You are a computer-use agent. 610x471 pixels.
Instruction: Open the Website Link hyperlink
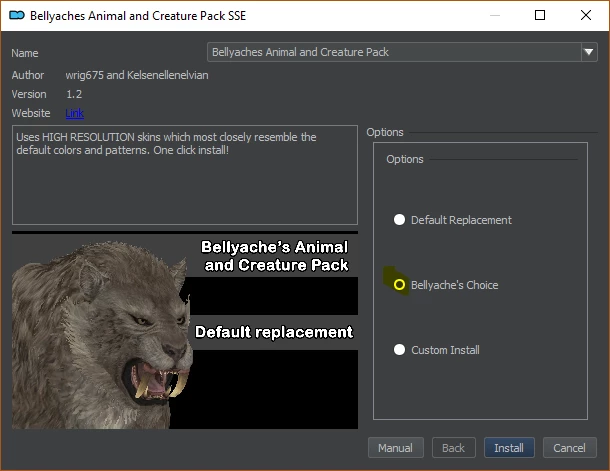coord(74,113)
